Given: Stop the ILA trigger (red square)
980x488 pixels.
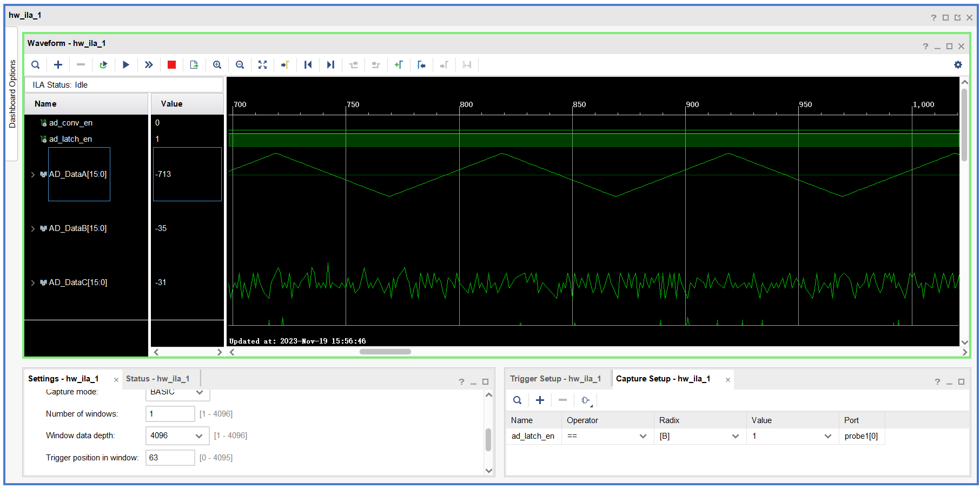Looking at the screenshot, I should point(171,65).
